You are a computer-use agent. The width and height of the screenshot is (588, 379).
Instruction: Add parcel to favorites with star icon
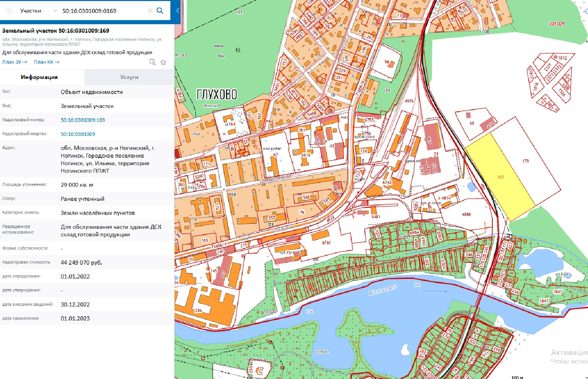tap(163, 62)
